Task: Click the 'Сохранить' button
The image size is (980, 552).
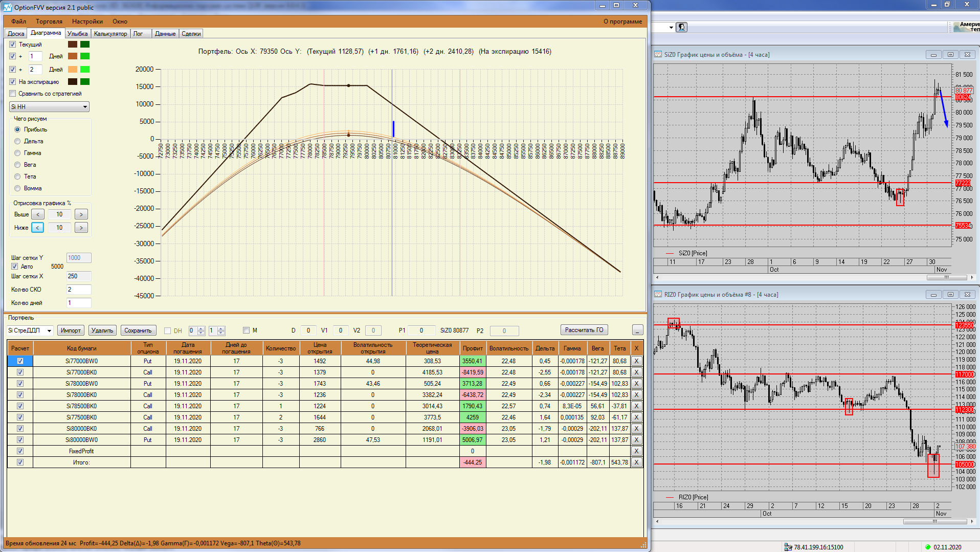Action: pyautogui.click(x=138, y=330)
